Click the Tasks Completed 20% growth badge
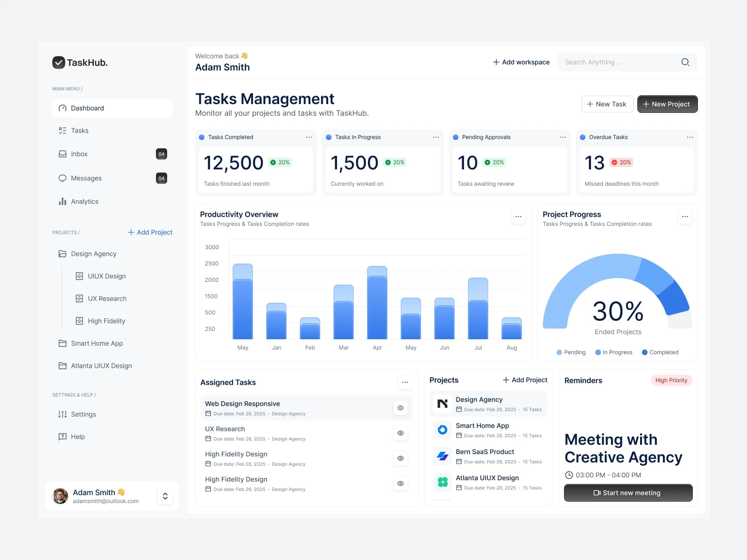 click(x=280, y=162)
